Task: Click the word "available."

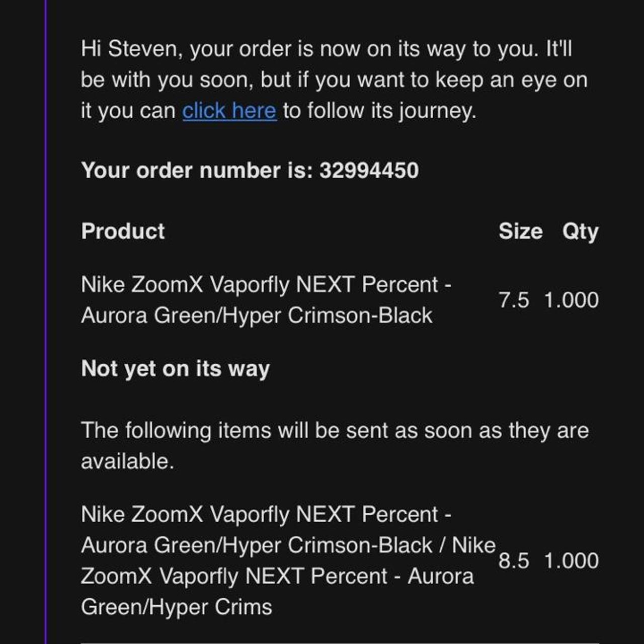Action: tap(127, 461)
